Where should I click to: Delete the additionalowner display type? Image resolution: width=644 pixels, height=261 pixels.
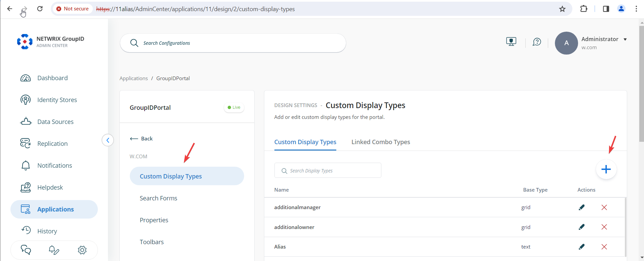pos(604,227)
